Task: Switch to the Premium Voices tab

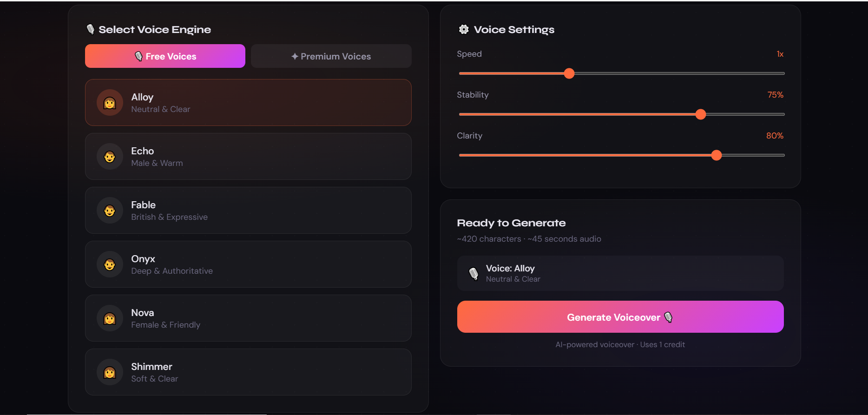Action: pos(331,56)
